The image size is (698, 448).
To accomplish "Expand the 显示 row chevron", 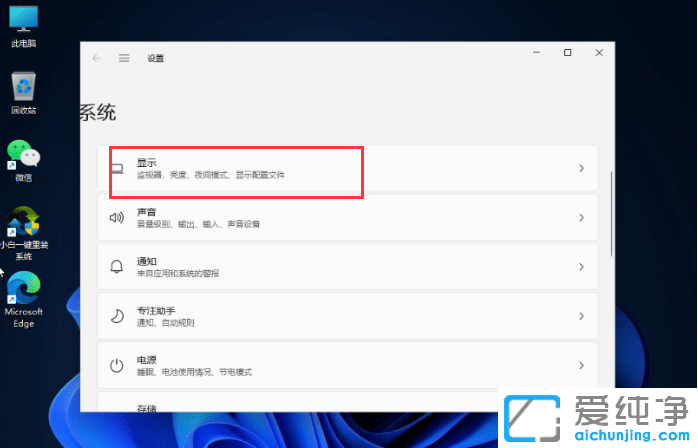I will pos(581,168).
